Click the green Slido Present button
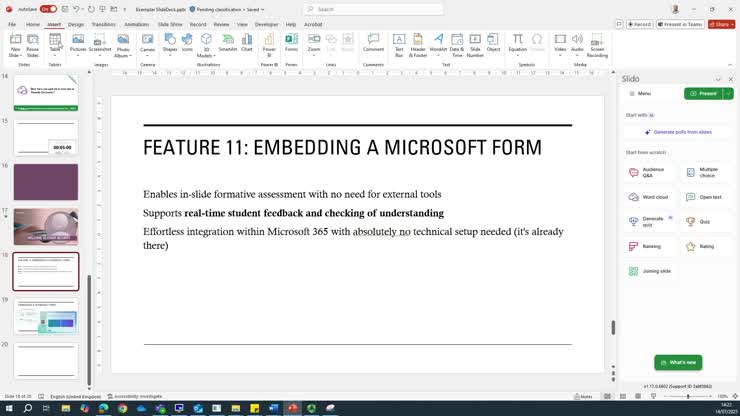 click(703, 93)
